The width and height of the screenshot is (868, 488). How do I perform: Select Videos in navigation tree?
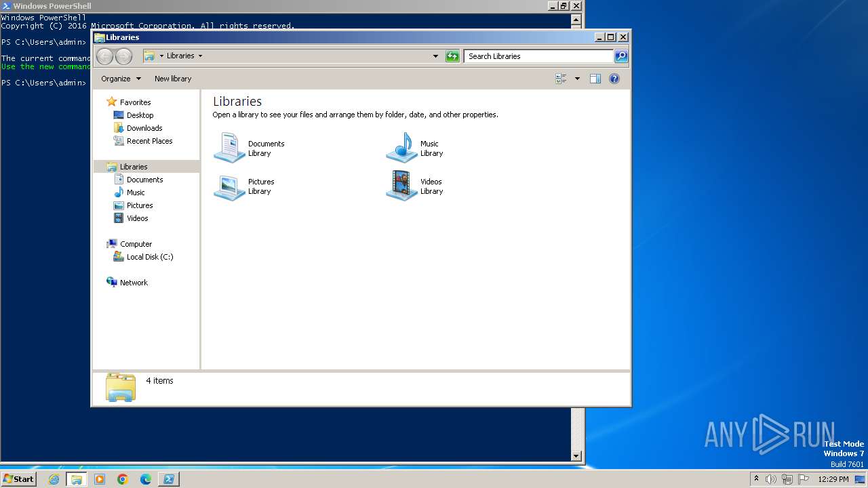point(137,218)
